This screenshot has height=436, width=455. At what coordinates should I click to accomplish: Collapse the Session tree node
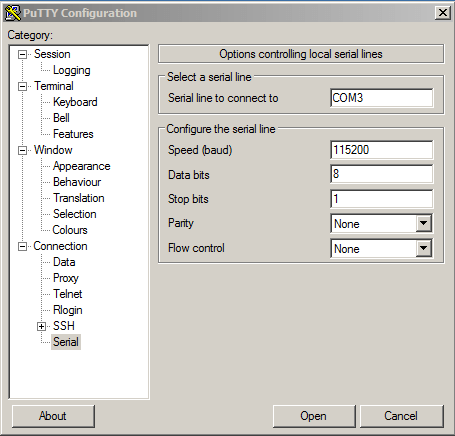tap(22, 54)
